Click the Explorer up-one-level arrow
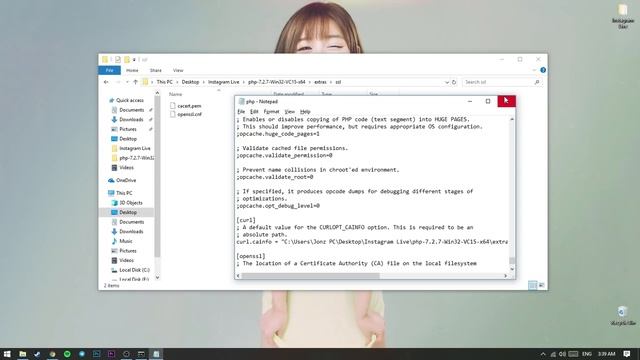Viewport: 640px width, 360px height. [x=135, y=82]
